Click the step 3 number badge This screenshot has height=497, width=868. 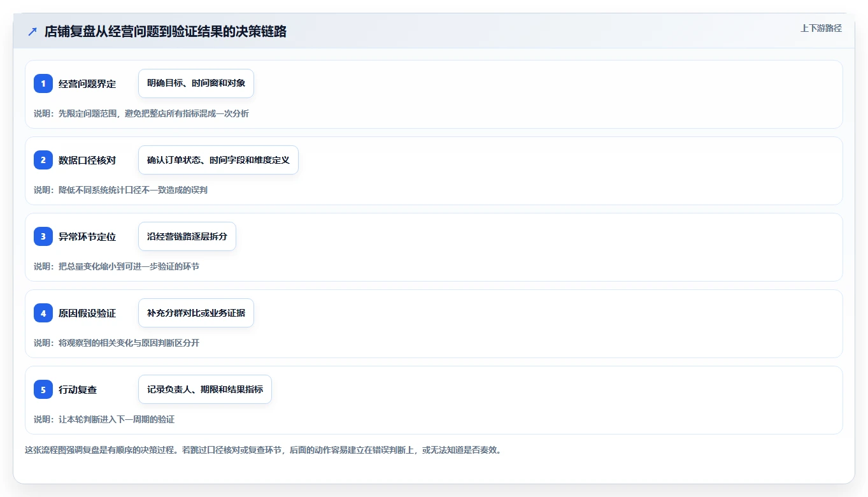pyautogui.click(x=43, y=236)
